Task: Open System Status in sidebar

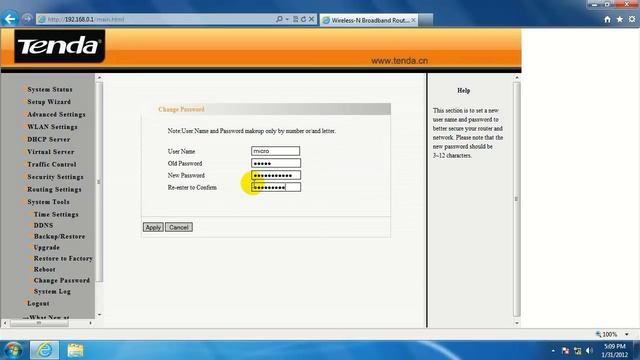Action: 50,89
